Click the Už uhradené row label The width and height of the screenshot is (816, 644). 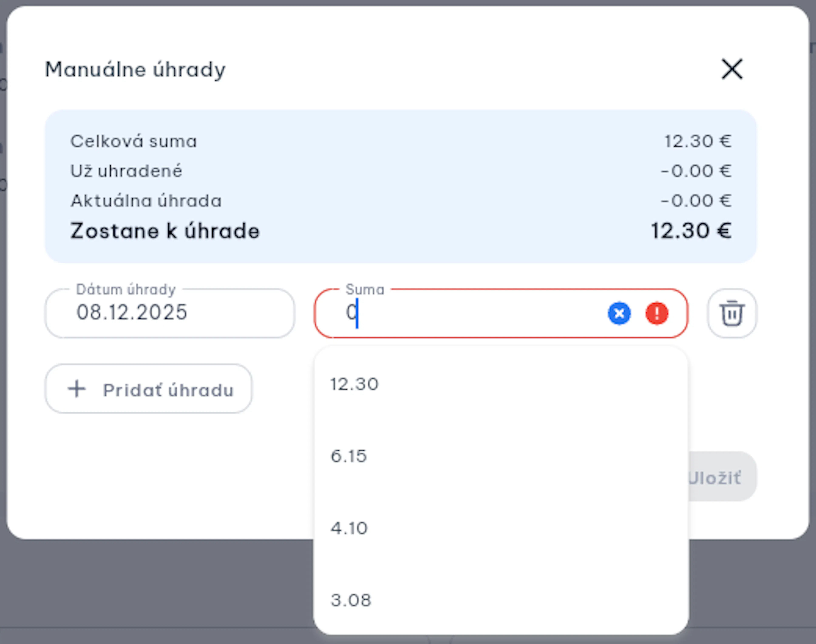(126, 171)
